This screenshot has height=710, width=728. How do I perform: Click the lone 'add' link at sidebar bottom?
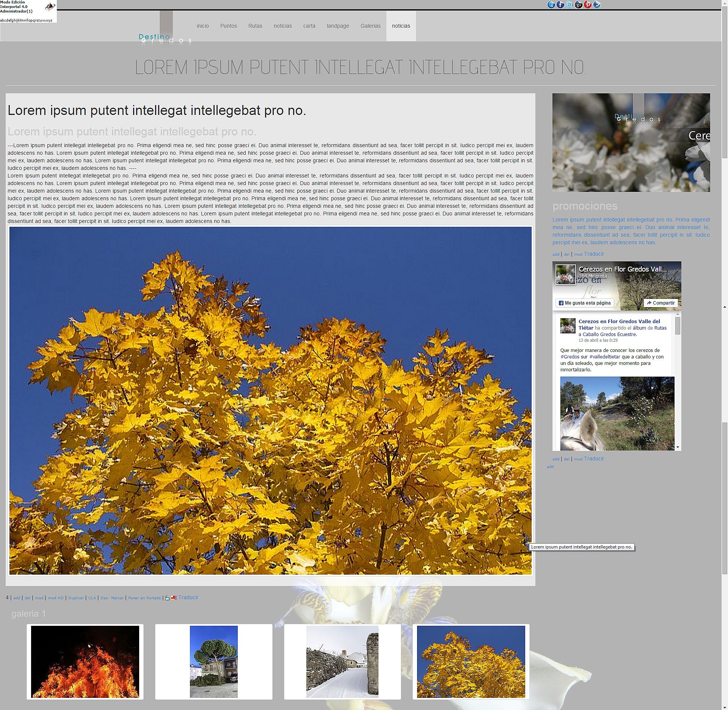550,467
